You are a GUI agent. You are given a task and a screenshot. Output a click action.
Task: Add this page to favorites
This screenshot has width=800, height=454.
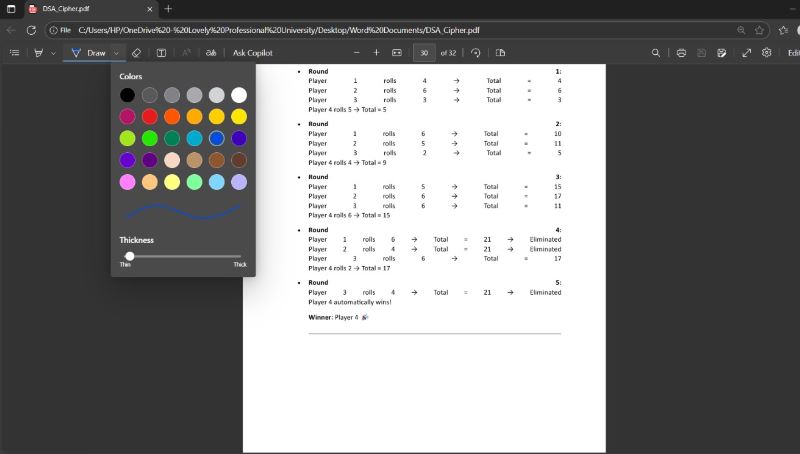tap(759, 30)
